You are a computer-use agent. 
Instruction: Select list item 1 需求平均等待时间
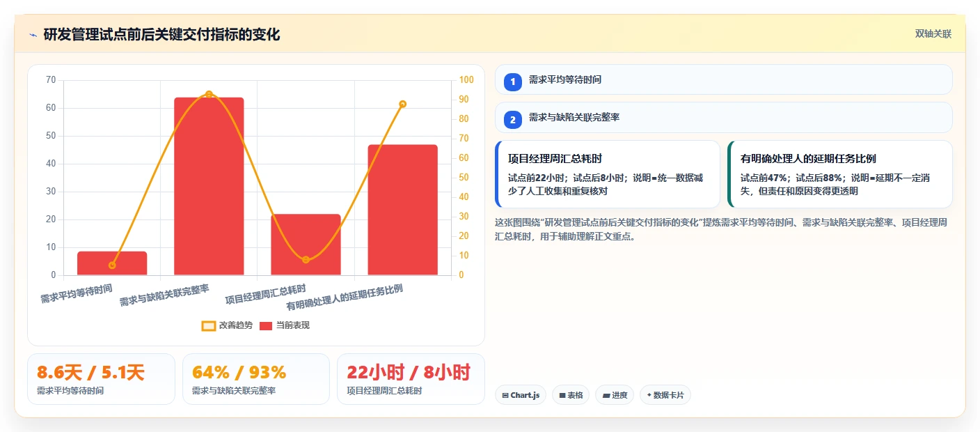point(723,79)
